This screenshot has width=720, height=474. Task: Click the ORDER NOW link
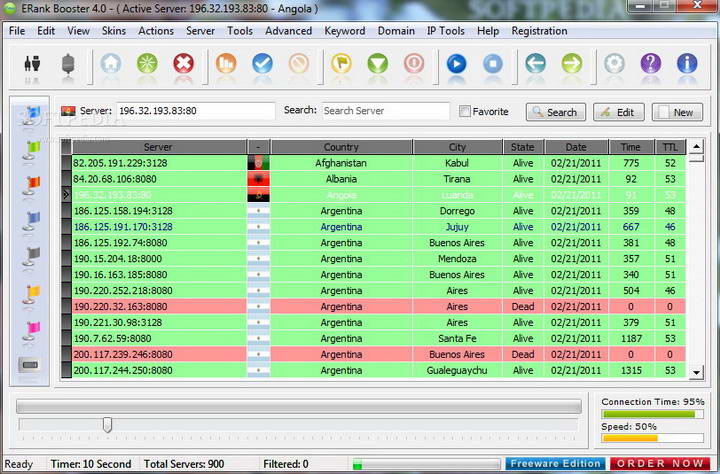pyautogui.click(x=659, y=463)
